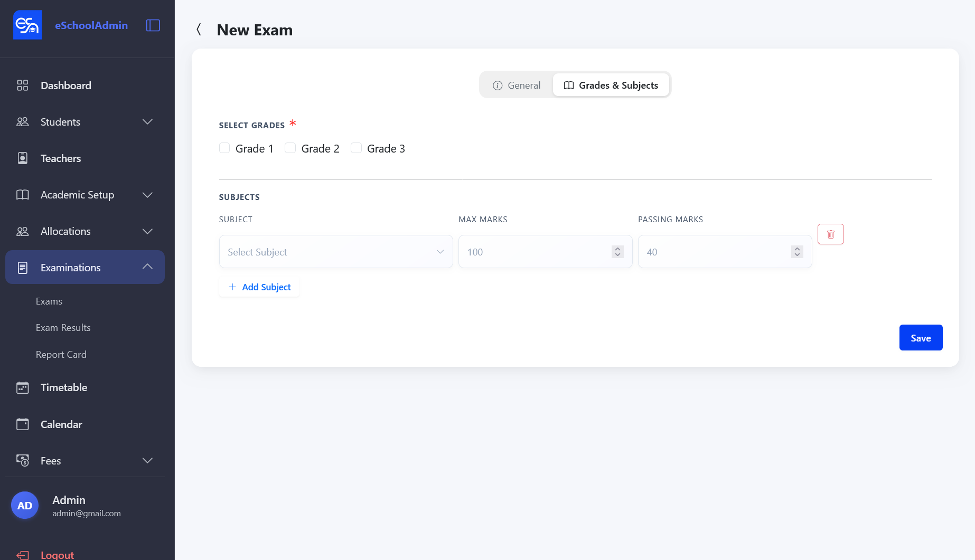This screenshot has height=560, width=975.
Task: Click the plus icon in Add Subject
Action: tap(232, 287)
